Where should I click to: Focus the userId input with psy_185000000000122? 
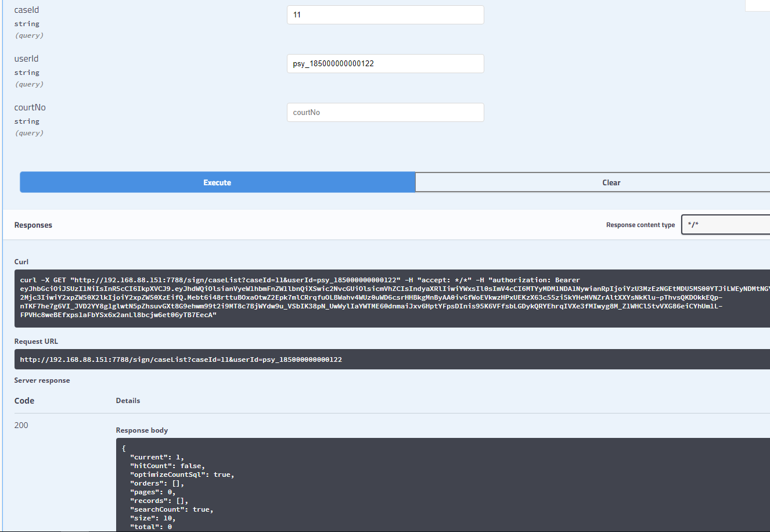point(385,64)
